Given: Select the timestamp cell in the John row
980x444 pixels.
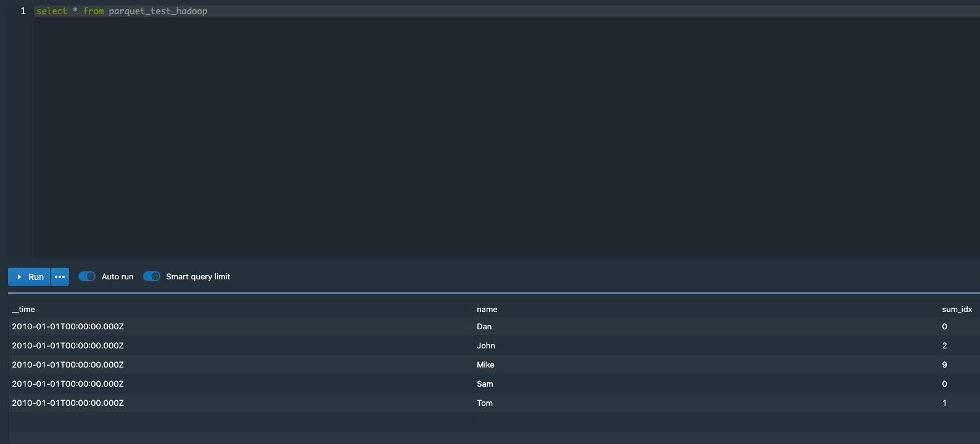Looking at the screenshot, I should [68, 345].
